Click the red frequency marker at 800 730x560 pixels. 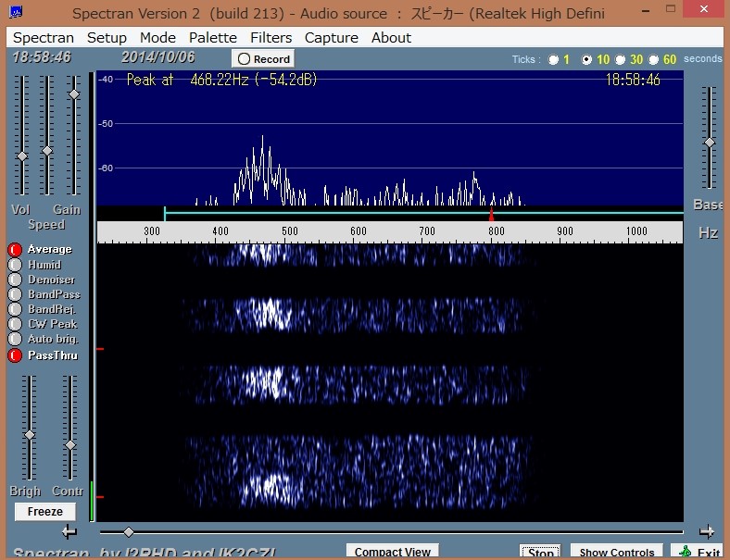[491, 215]
